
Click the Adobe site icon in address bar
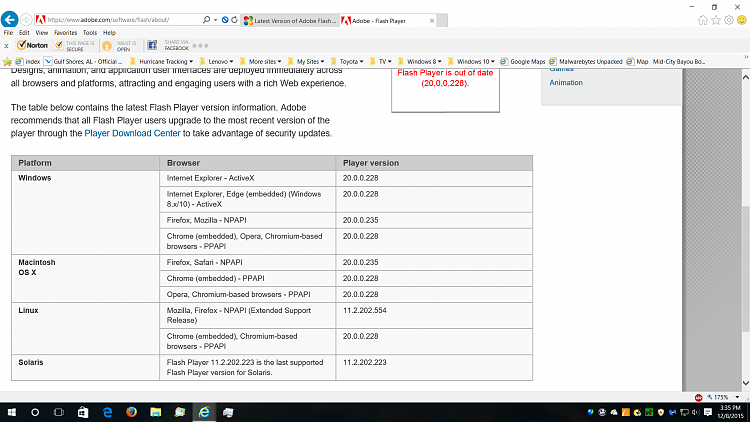[x=41, y=20]
